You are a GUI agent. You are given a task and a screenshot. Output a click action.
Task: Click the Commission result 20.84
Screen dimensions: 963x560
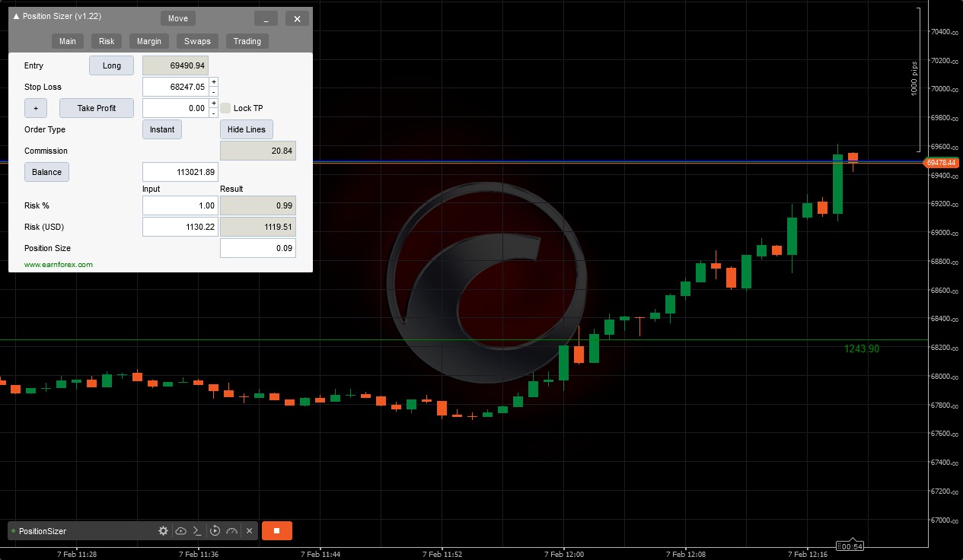[x=258, y=151]
